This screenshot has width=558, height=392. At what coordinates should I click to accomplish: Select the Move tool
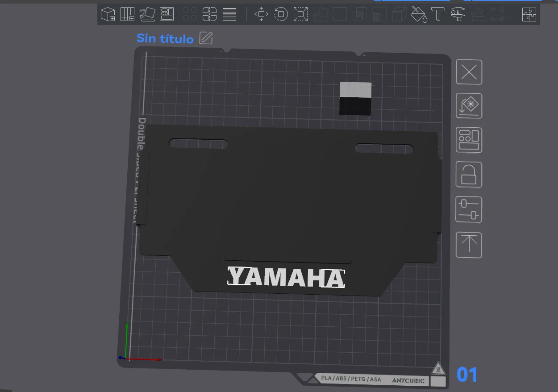coord(261,14)
